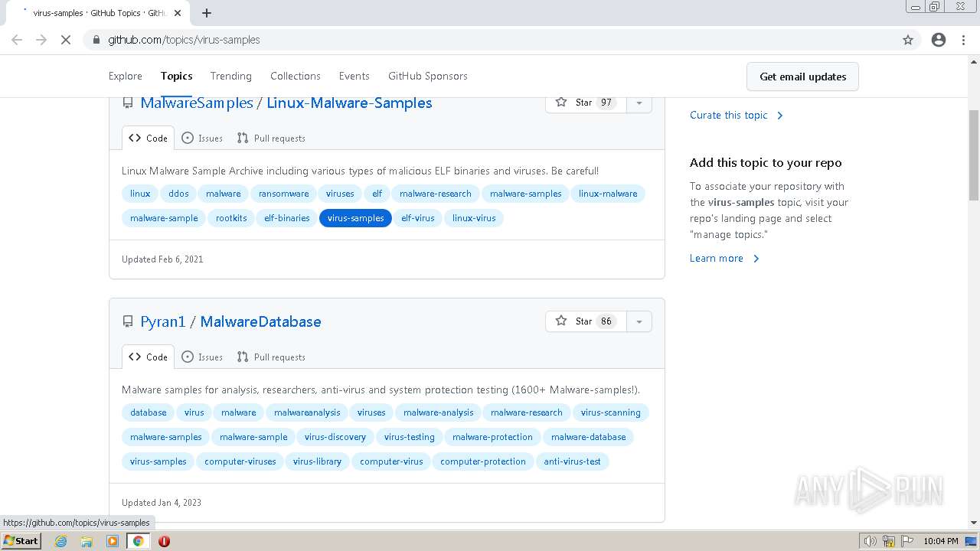Switch to the Chrome taskbar icon
980x551 pixels.
coord(139,541)
